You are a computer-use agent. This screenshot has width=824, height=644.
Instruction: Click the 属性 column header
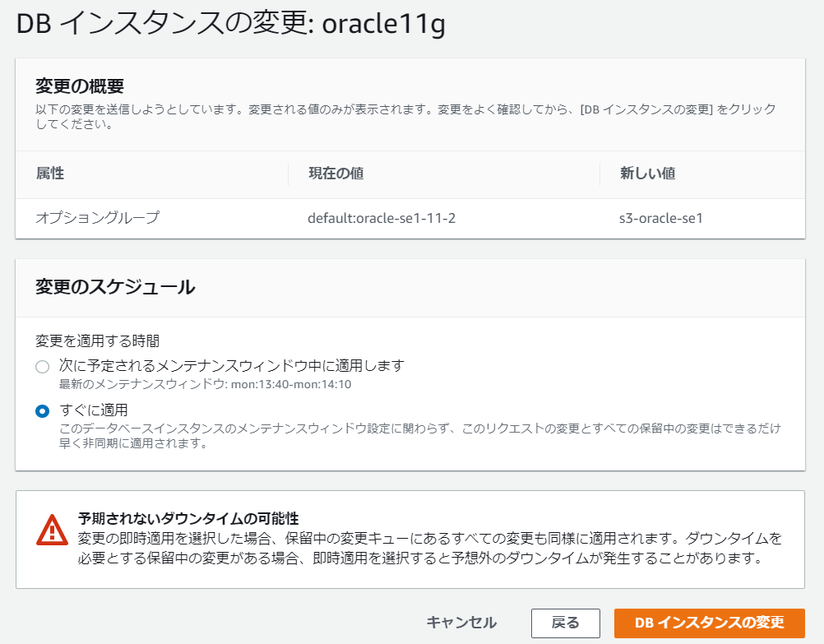pyautogui.click(x=50, y=174)
